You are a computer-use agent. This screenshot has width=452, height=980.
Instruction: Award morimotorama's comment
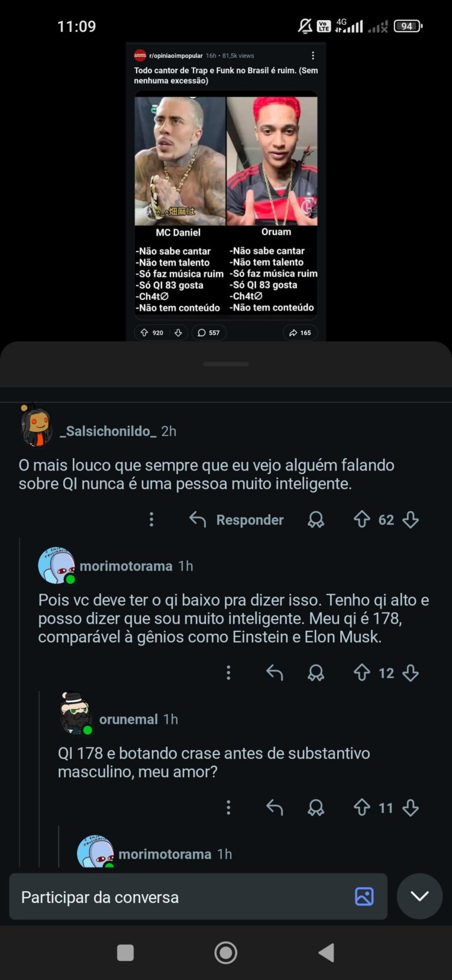click(x=316, y=673)
